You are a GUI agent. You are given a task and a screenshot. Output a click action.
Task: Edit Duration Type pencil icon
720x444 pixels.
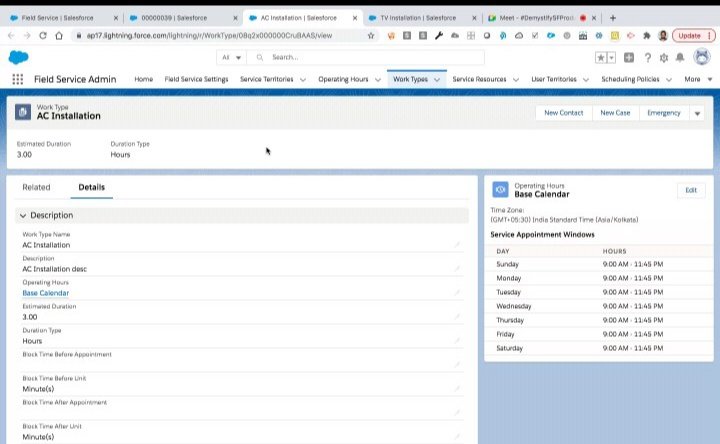click(457, 340)
